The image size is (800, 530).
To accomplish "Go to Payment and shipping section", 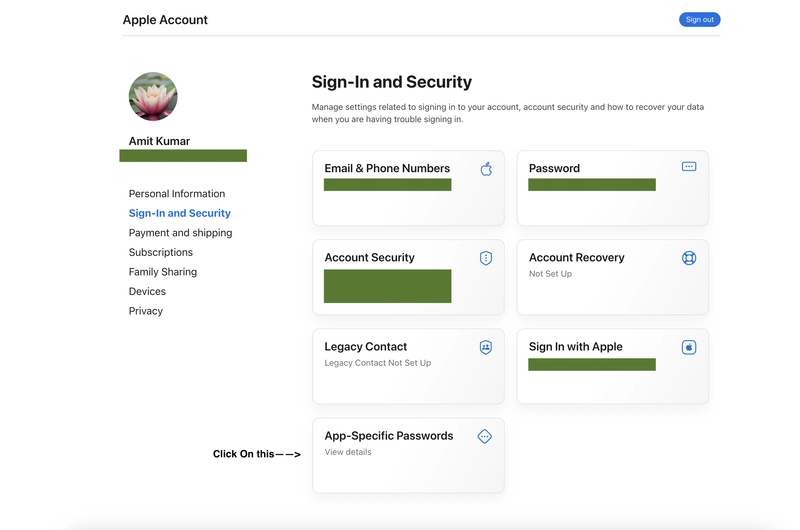I will click(180, 233).
